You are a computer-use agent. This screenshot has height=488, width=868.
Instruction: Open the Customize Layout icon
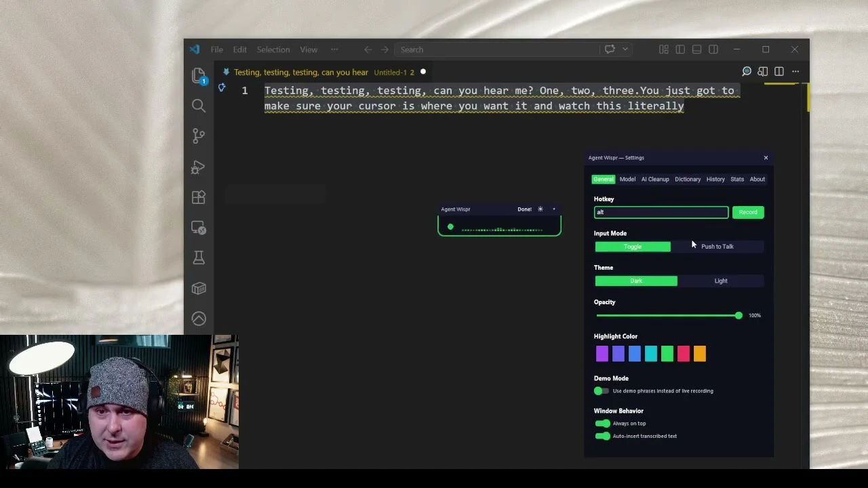[664, 49]
